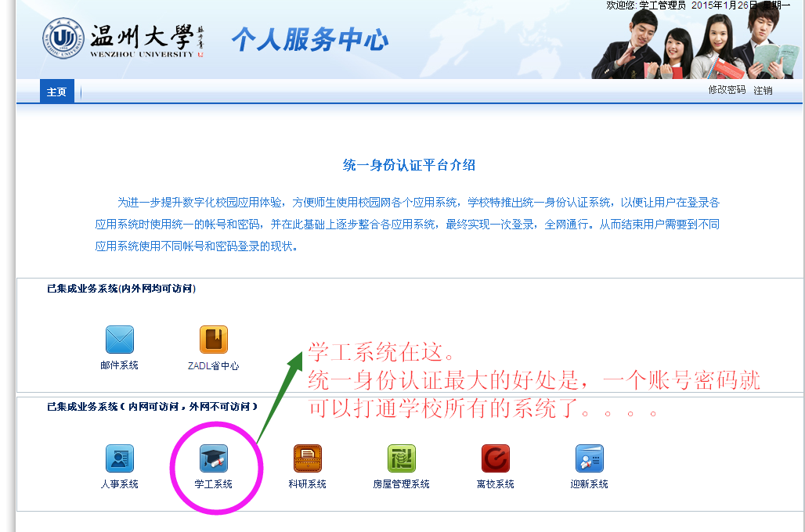Select the red 离校系统 icon

pos(496,458)
